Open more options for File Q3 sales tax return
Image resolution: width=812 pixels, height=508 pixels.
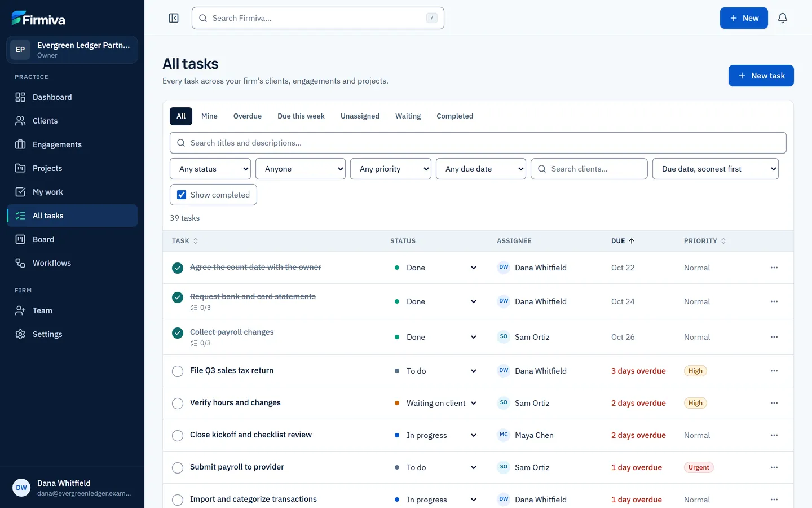(x=774, y=371)
